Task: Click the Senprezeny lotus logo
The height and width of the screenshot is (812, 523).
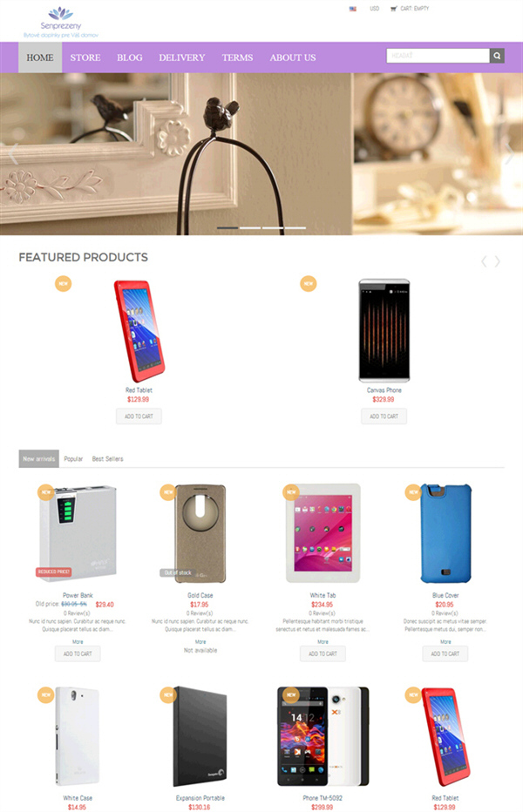Action: click(61, 13)
